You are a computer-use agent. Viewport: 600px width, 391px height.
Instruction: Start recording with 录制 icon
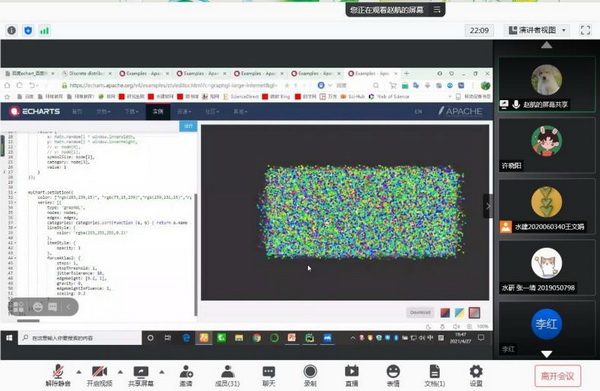(x=310, y=376)
